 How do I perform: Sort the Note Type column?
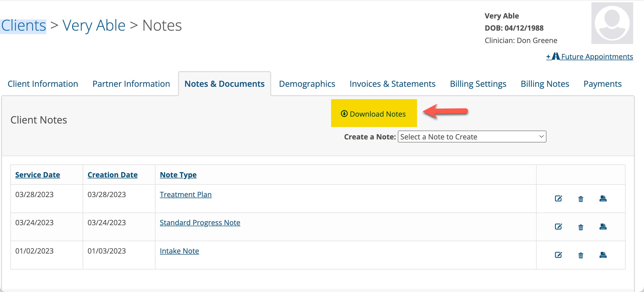pyautogui.click(x=178, y=175)
